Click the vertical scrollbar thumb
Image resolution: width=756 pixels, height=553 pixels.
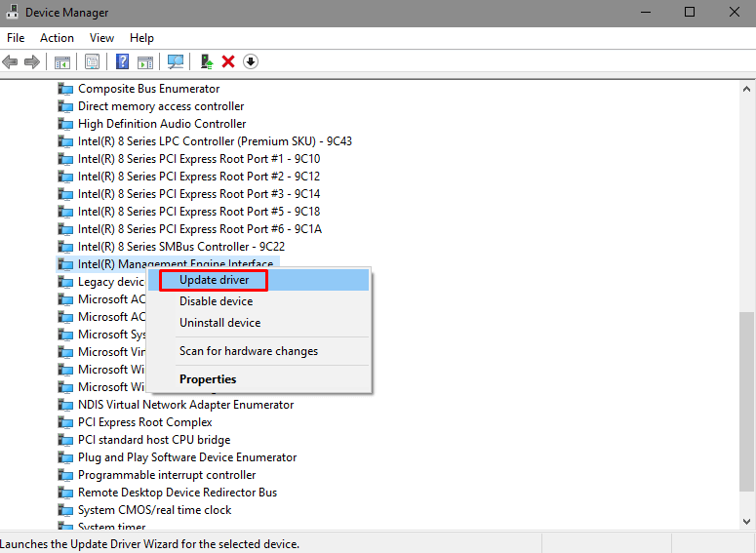(x=746, y=402)
